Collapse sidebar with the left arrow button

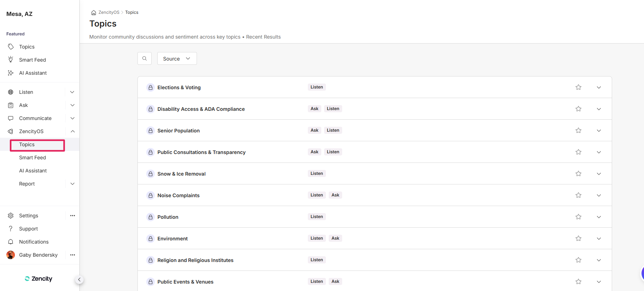point(79,280)
